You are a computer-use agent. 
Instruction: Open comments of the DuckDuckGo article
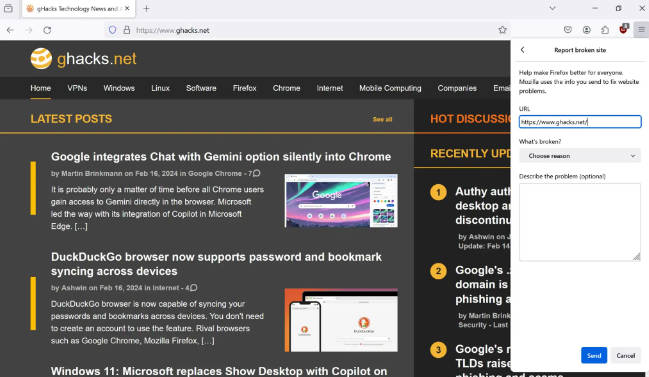coord(191,288)
